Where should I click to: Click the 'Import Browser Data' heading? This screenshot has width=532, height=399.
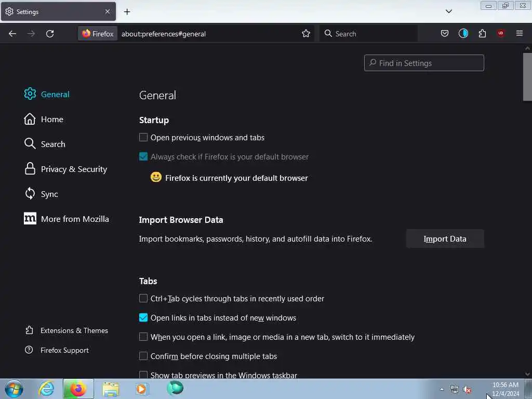(181, 220)
